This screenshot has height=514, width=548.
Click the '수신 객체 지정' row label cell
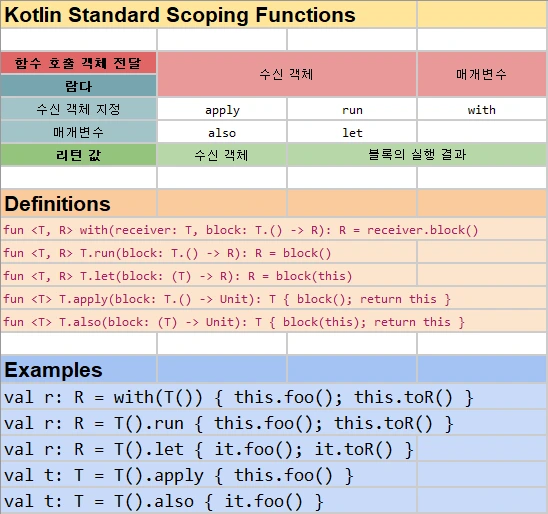pyautogui.click(x=79, y=109)
